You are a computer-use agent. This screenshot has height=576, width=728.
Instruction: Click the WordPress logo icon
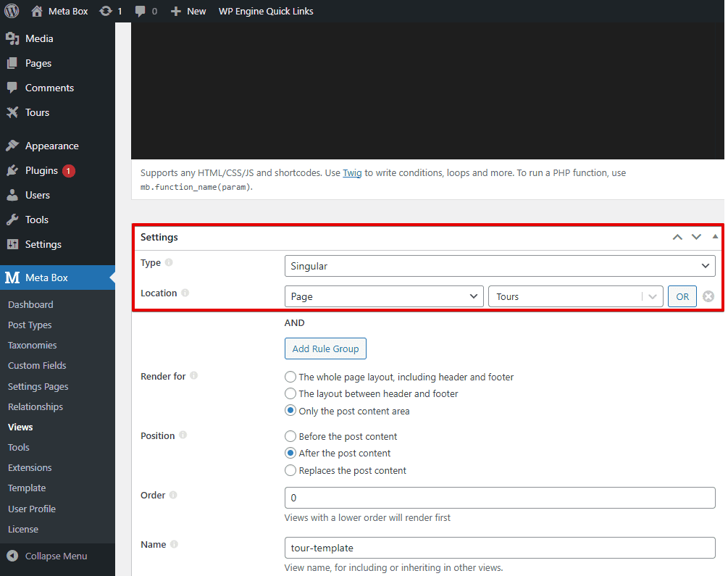pyautogui.click(x=12, y=11)
